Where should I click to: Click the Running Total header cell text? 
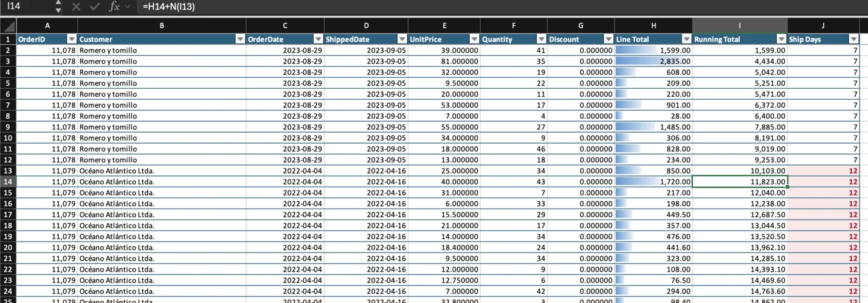click(717, 40)
